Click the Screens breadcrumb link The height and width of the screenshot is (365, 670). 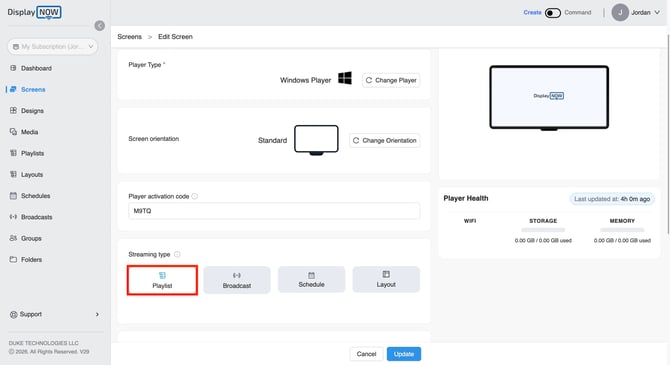[129, 37]
